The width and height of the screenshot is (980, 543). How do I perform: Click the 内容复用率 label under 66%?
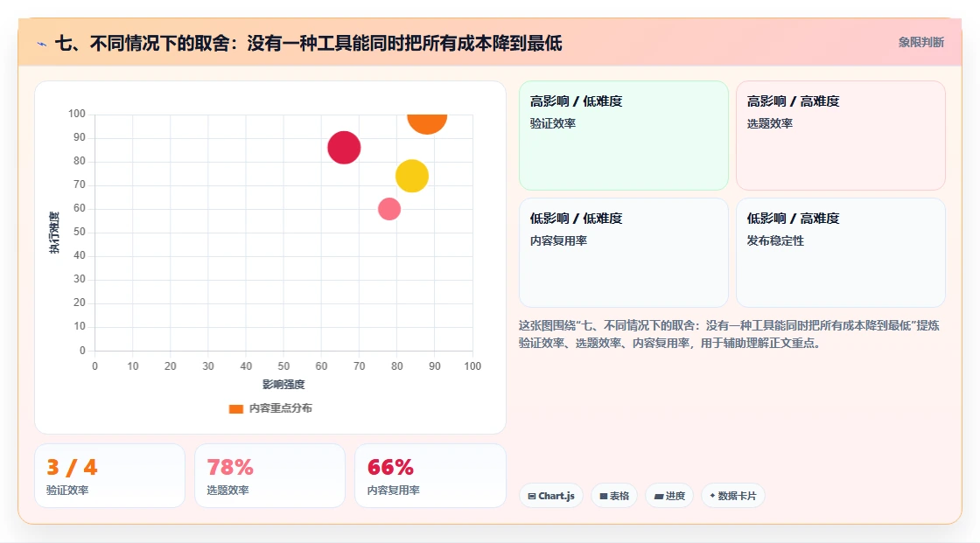tap(393, 491)
